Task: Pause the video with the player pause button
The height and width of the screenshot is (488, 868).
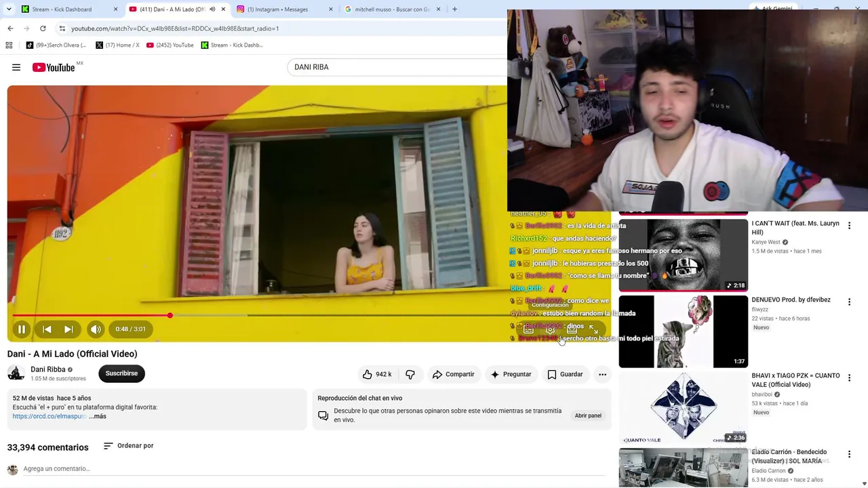Action: pos(21,329)
